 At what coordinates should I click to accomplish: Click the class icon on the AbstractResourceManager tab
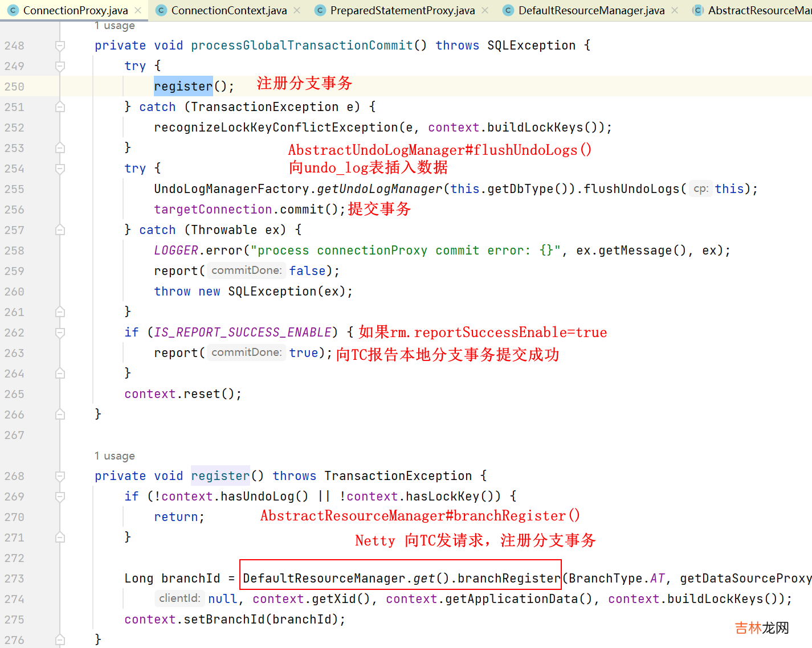click(x=698, y=10)
